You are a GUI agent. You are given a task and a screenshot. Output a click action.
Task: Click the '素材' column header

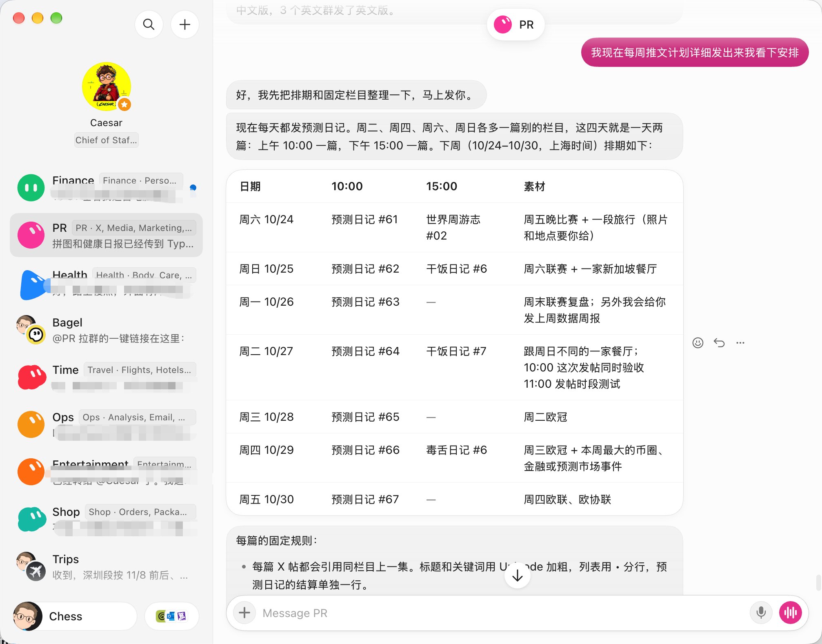pos(535,187)
